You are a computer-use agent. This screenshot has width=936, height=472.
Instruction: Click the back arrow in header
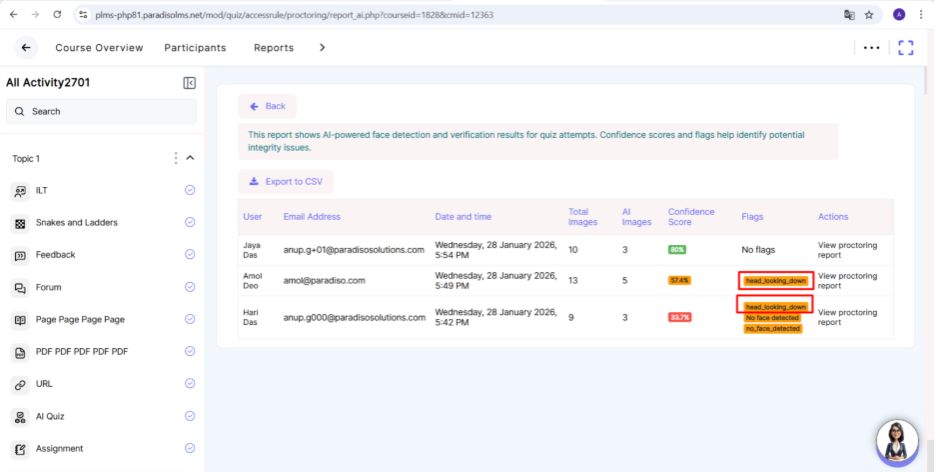coord(26,47)
